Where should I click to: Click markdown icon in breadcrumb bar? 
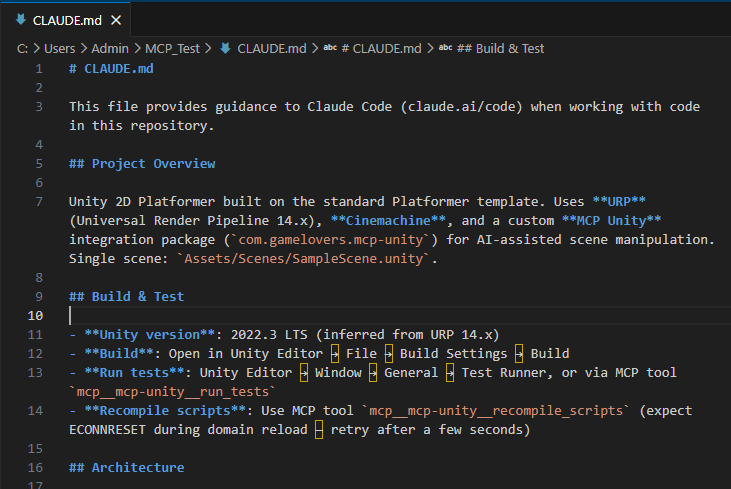click(x=226, y=48)
